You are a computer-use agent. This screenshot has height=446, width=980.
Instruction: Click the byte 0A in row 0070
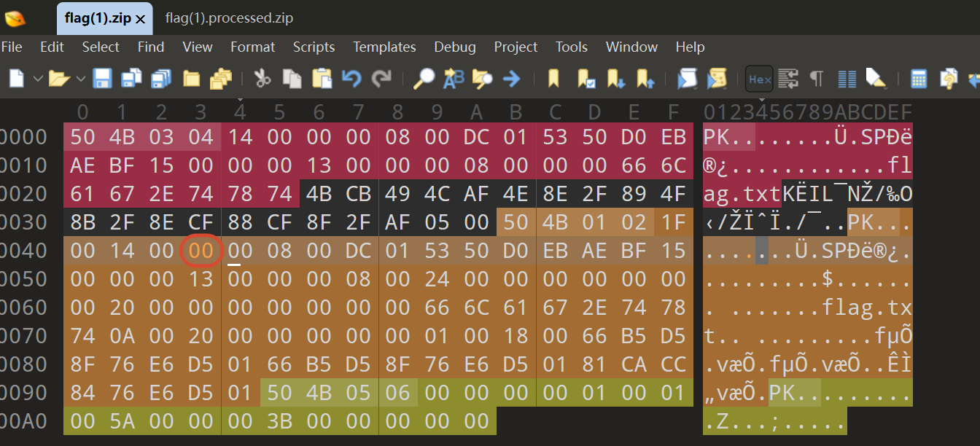(122, 336)
